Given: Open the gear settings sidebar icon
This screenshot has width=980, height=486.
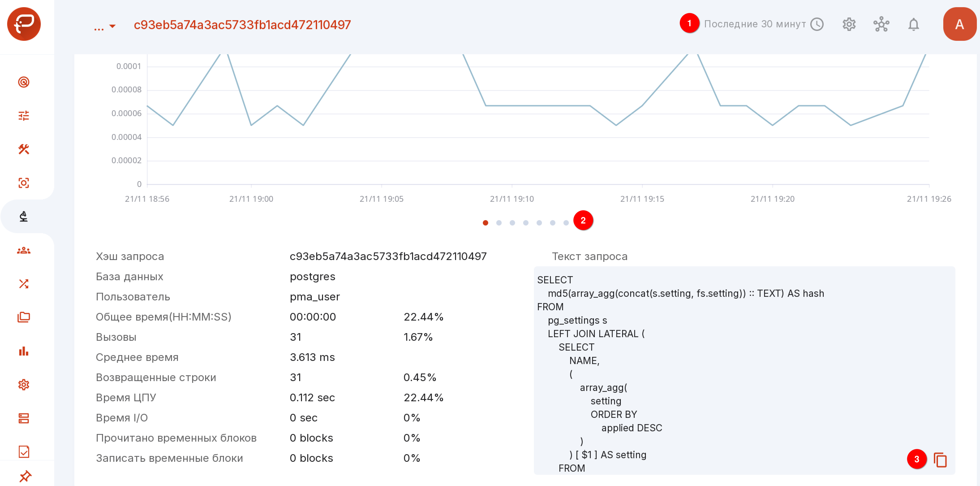Looking at the screenshot, I should 24,385.
